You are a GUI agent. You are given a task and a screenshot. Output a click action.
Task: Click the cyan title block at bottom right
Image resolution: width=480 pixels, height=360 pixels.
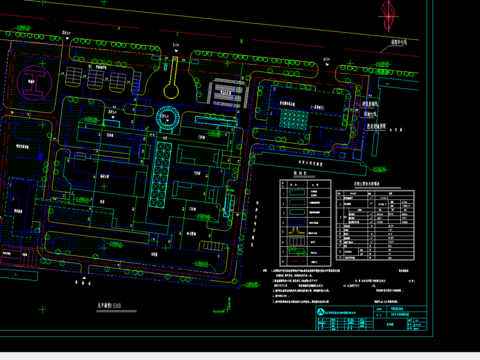click(x=371, y=318)
